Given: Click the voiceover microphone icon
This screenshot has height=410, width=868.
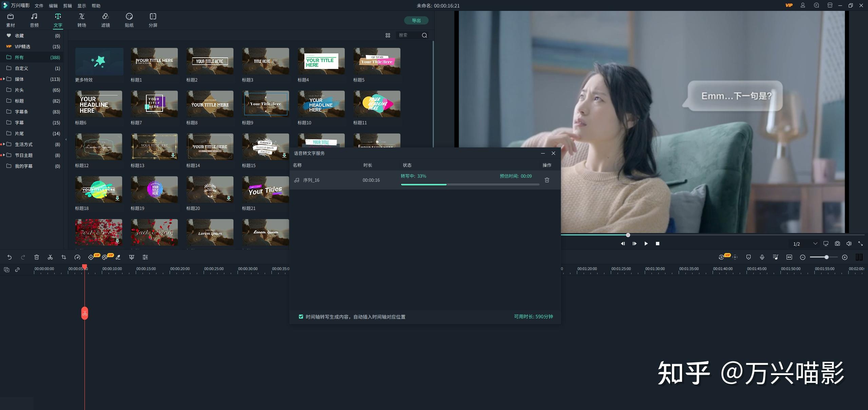Looking at the screenshot, I should [762, 257].
